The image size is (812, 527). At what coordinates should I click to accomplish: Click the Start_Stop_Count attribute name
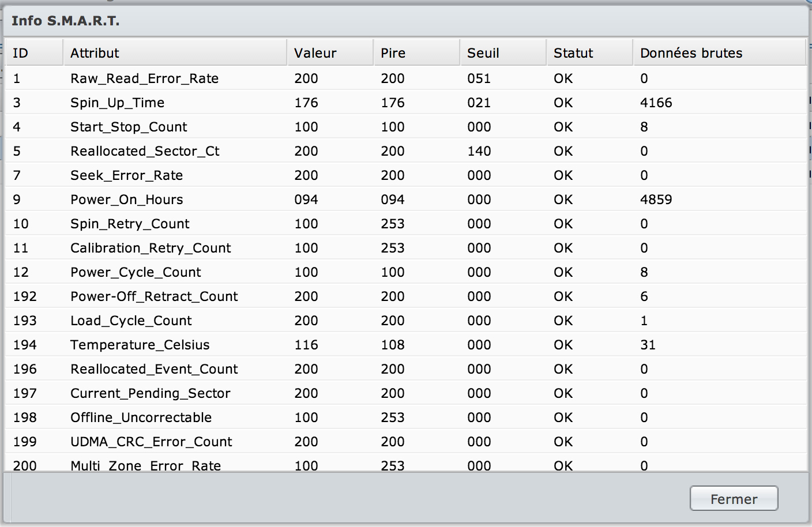click(x=129, y=127)
